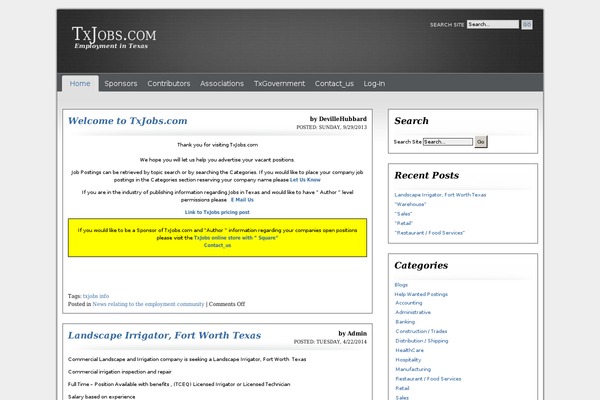Viewport: 600px width, 400px height.
Task: Focus the header Search Site input field
Action: (493, 24)
